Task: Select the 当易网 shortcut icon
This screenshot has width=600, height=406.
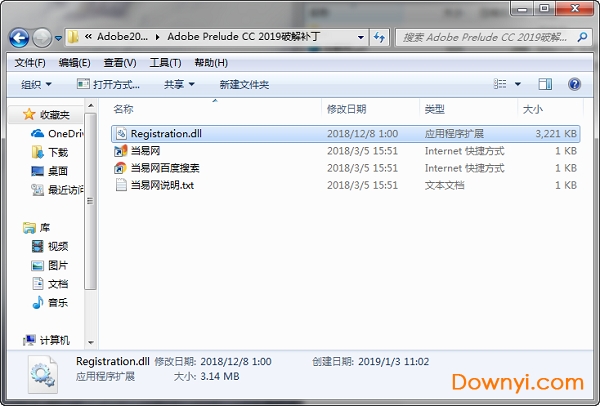Action: coord(121,151)
